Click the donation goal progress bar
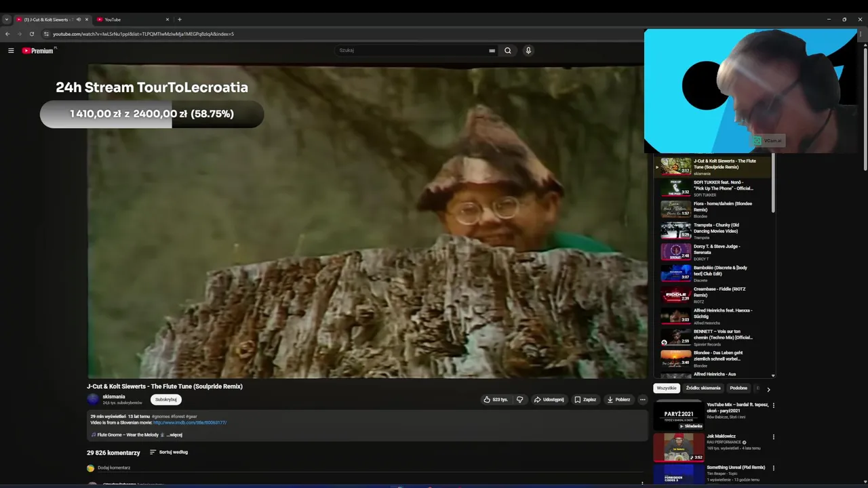 [x=152, y=114]
